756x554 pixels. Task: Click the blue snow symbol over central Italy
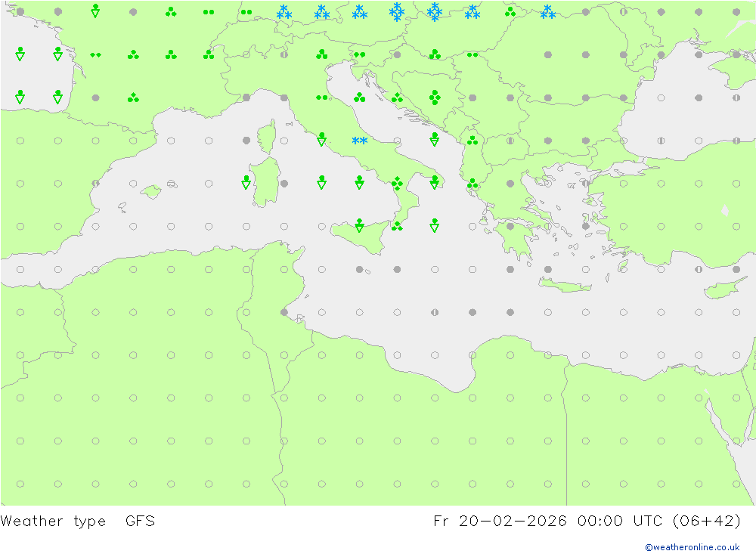pos(360,141)
